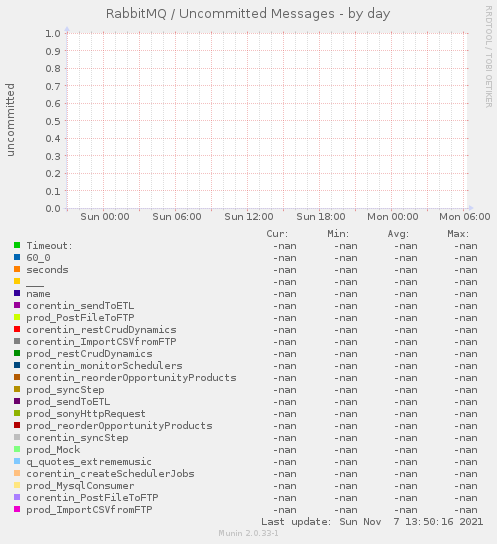
Task: Click the Cur: column header
Action: [277, 234]
